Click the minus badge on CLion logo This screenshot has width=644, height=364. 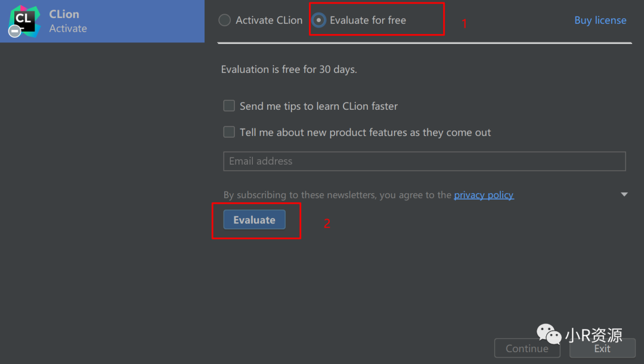[15, 31]
